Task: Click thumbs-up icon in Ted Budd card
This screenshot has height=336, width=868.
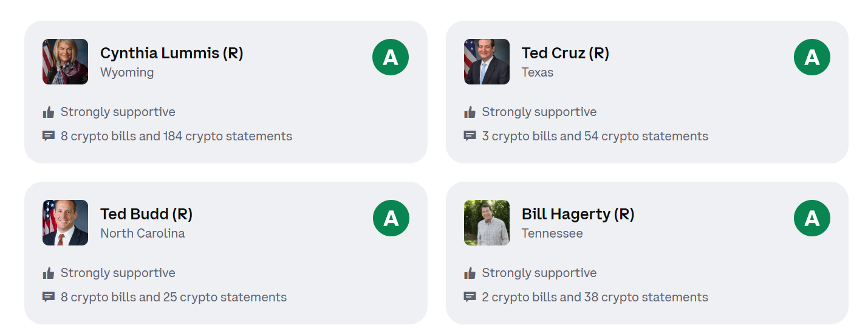Action: point(49,273)
